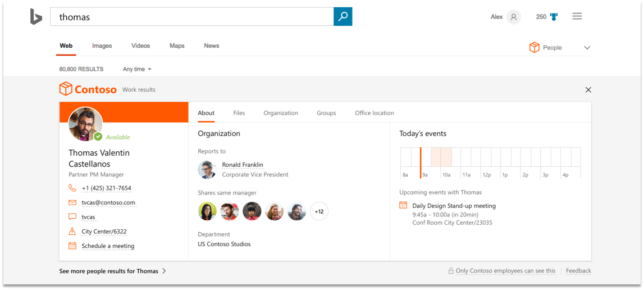Screen dimensions: 644x290
Task: Click fourth coworker photo, woman smiling
Action: (275, 211)
